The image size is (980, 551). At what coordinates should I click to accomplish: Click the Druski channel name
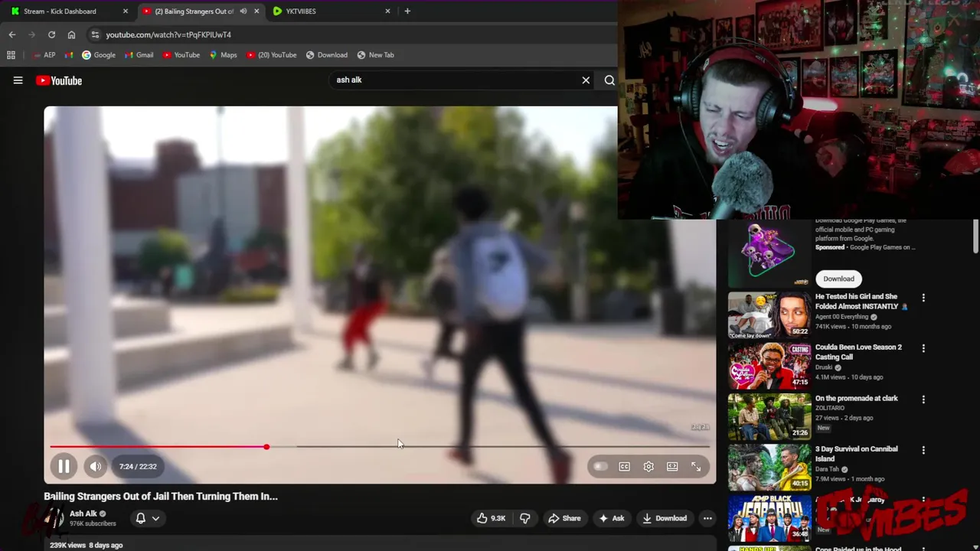pyautogui.click(x=824, y=367)
